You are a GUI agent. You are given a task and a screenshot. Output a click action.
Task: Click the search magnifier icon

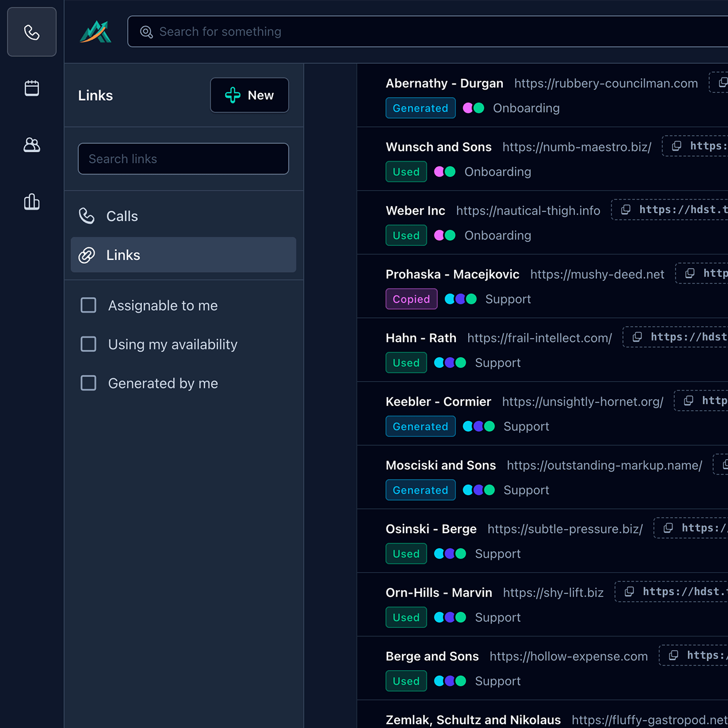pos(146,32)
